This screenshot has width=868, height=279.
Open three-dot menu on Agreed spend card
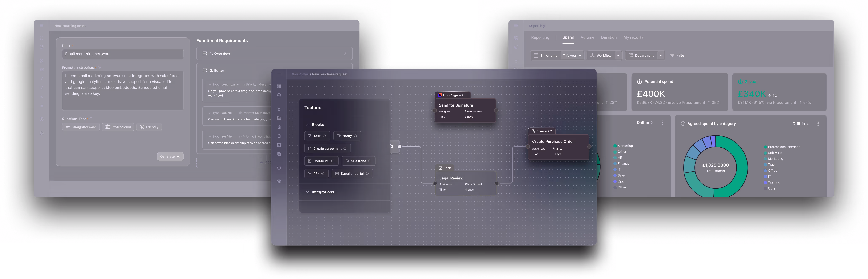818,124
